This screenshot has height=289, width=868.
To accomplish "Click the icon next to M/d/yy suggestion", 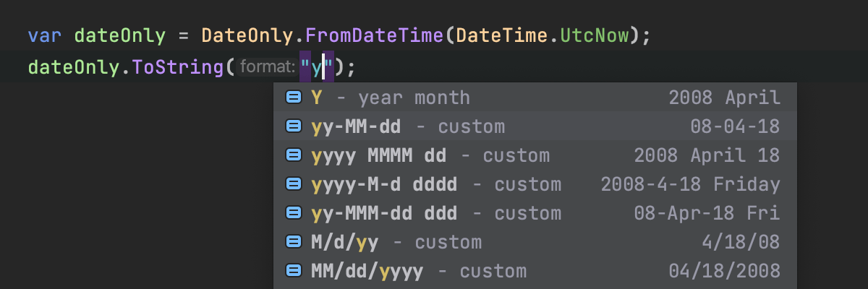I will 294,242.
